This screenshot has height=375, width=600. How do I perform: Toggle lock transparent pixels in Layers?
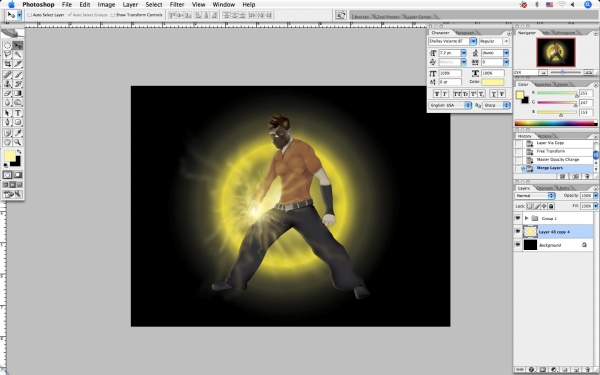[529, 206]
